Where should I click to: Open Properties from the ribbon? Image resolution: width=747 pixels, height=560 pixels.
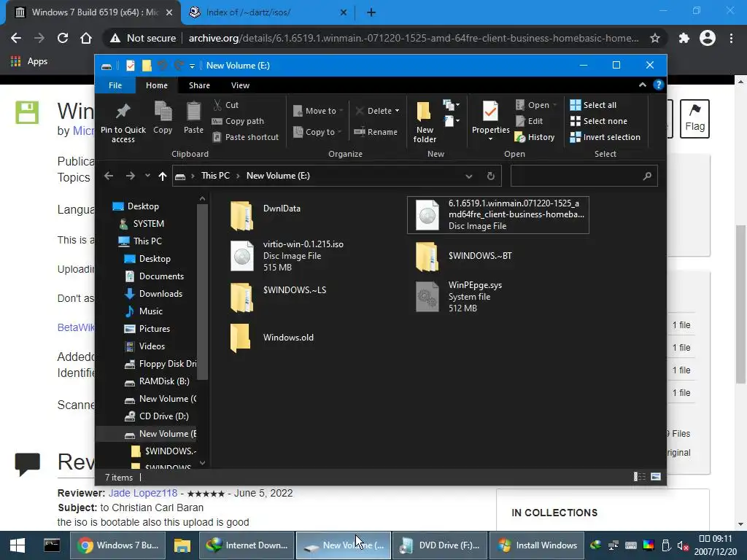pyautogui.click(x=490, y=121)
